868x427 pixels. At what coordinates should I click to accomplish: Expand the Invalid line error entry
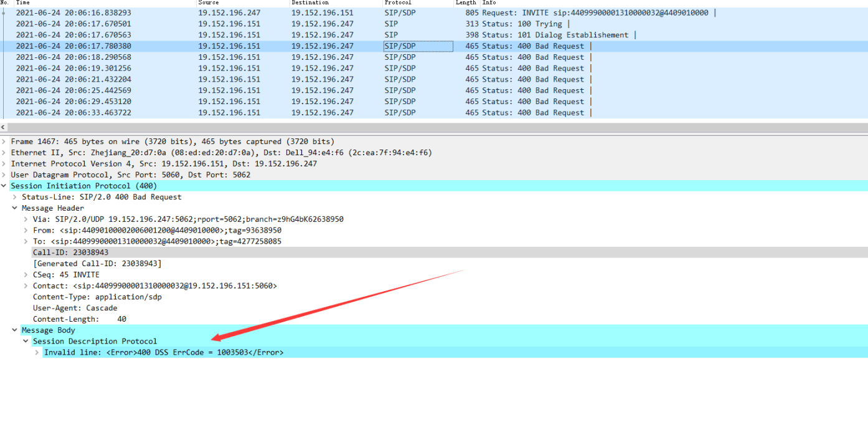pos(37,353)
